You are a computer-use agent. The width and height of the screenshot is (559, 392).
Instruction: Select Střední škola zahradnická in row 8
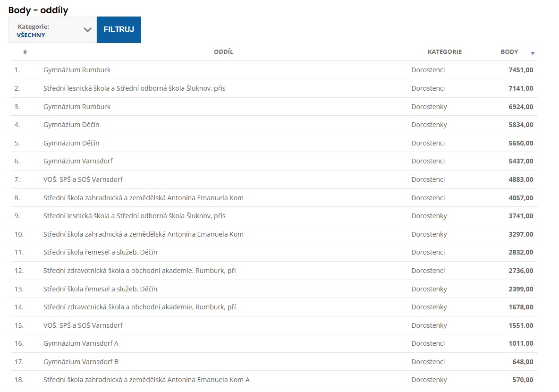pyautogui.click(x=144, y=197)
